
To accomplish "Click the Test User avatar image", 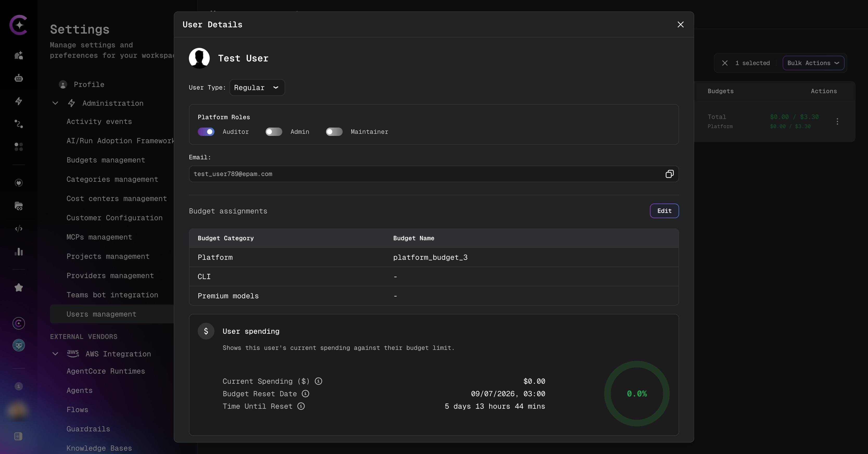I will (x=199, y=58).
